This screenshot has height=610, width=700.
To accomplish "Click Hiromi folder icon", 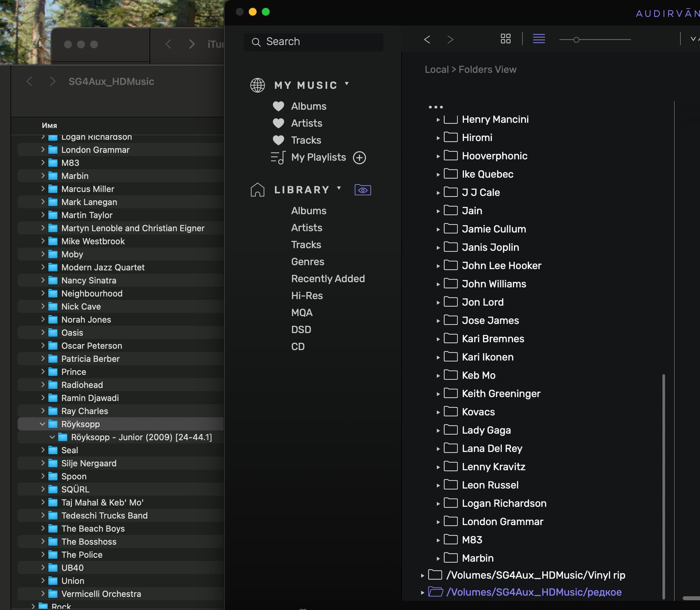I will [x=451, y=137].
